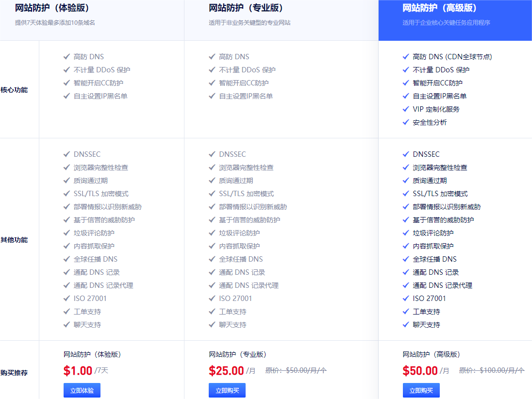Screen dimensions: 532x399
Task: Click the checkmark beside 高级版 ISO 27001
Action: pyautogui.click(x=406, y=299)
